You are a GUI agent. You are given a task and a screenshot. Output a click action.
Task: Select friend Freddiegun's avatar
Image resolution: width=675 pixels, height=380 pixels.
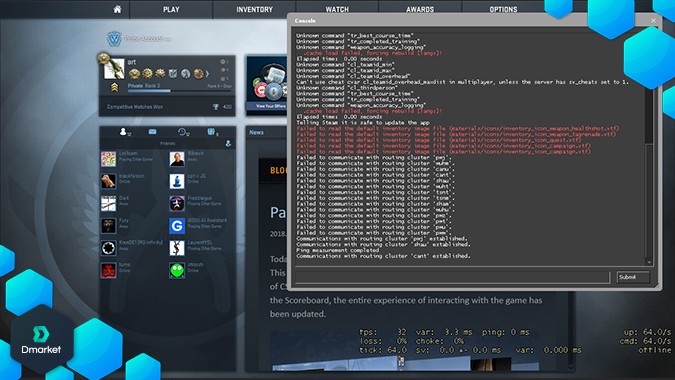(x=177, y=203)
